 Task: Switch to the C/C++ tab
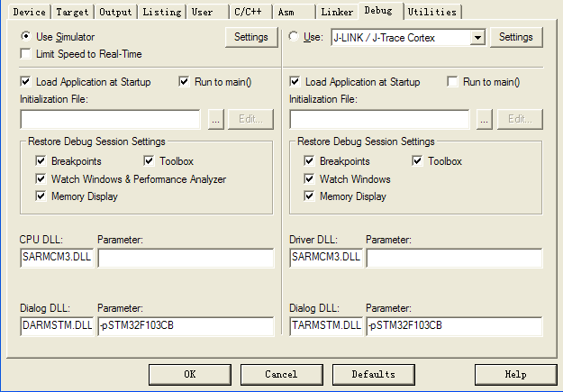click(250, 13)
